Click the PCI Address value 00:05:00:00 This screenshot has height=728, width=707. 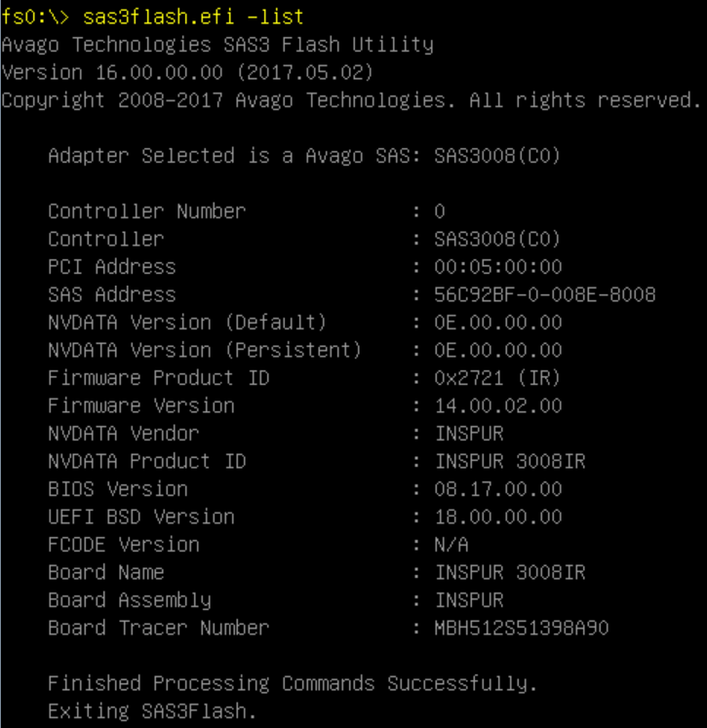(497, 267)
